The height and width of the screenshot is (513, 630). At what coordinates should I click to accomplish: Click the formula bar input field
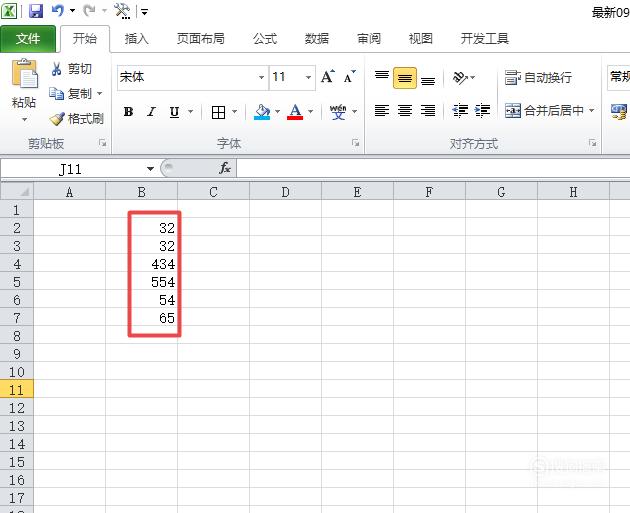[x=433, y=168]
